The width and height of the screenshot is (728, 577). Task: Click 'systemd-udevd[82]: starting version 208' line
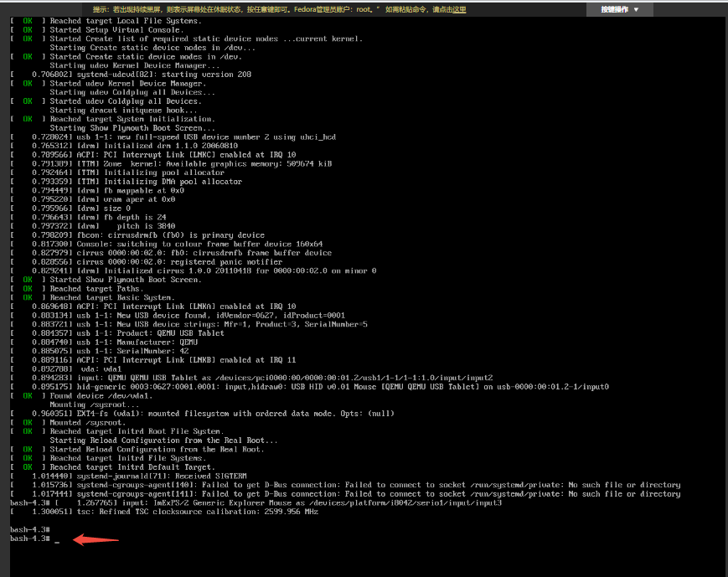pyautogui.click(x=131, y=75)
